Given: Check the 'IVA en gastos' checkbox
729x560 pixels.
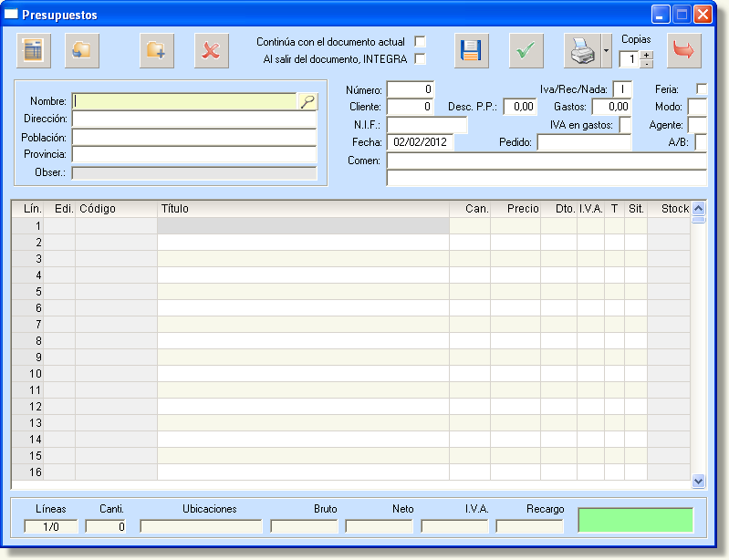Looking at the screenshot, I should tap(625, 125).
